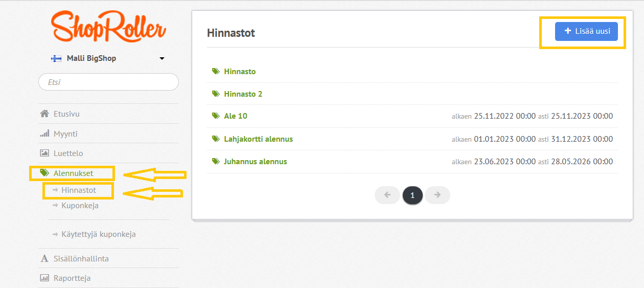Go to the next page arrow
644x288 pixels.
pos(438,195)
